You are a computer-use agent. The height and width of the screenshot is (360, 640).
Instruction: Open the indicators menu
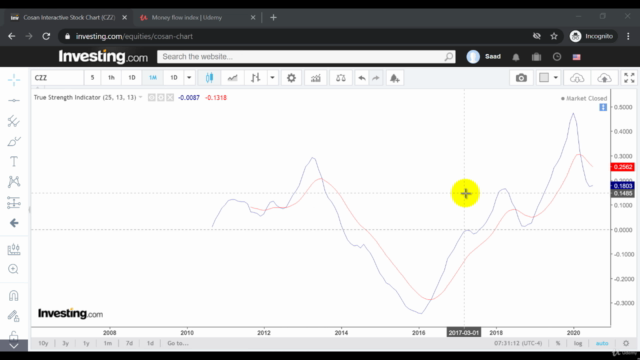(316, 78)
